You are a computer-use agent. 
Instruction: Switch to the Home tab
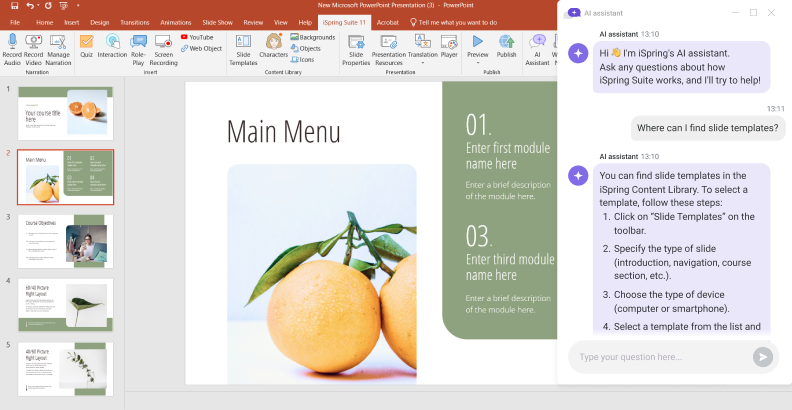(44, 22)
